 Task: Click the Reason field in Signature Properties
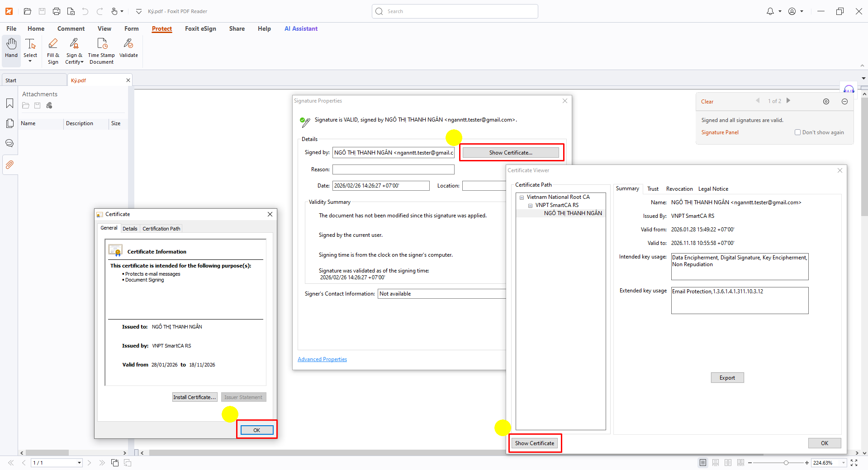394,169
